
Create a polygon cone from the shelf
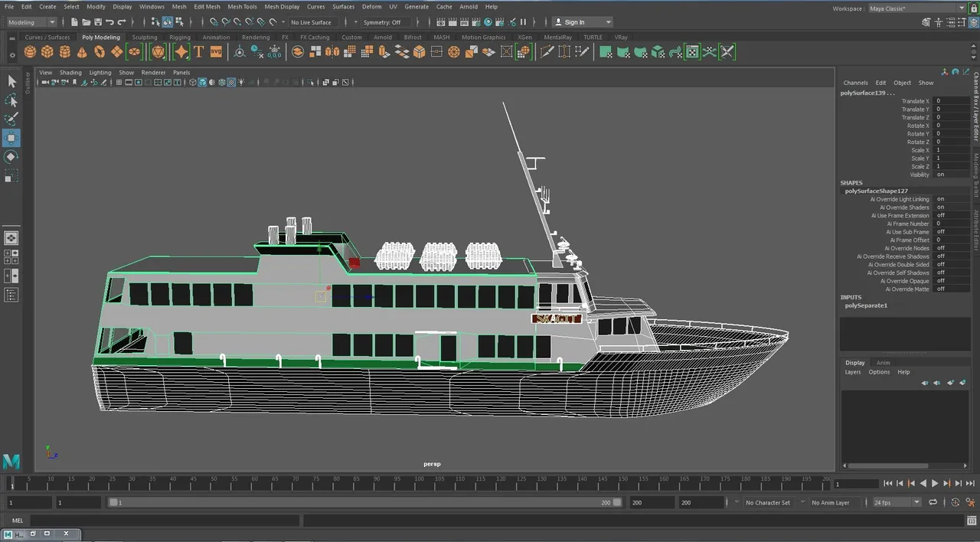click(82, 52)
